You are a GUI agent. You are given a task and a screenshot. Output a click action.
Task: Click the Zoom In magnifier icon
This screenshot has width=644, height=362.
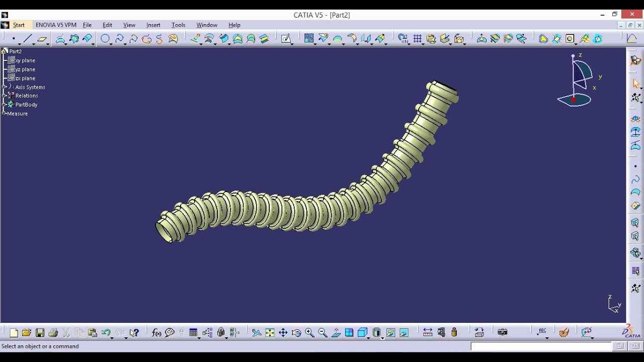pyautogui.click(x=309, y=332)
